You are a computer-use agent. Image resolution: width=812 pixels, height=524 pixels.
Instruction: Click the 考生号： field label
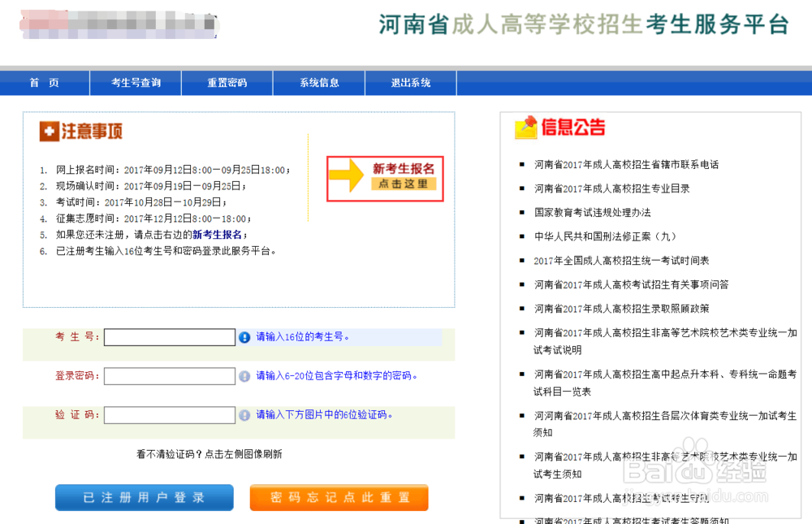[x=77, y=337]
